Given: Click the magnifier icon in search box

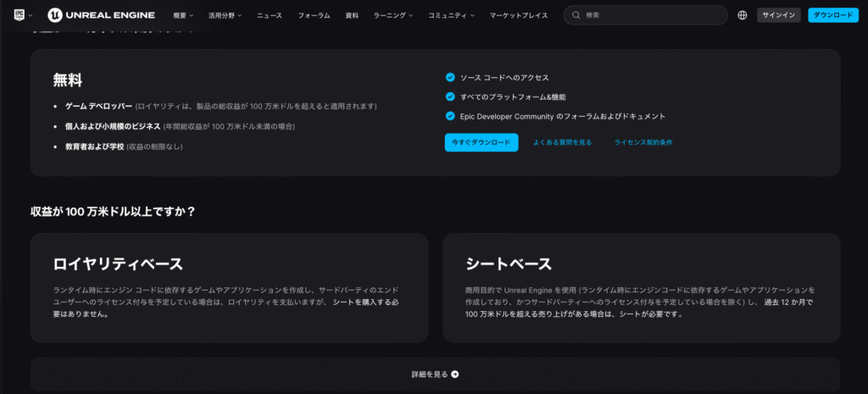Looking at the screenshot, I should [x=576, y=15].
